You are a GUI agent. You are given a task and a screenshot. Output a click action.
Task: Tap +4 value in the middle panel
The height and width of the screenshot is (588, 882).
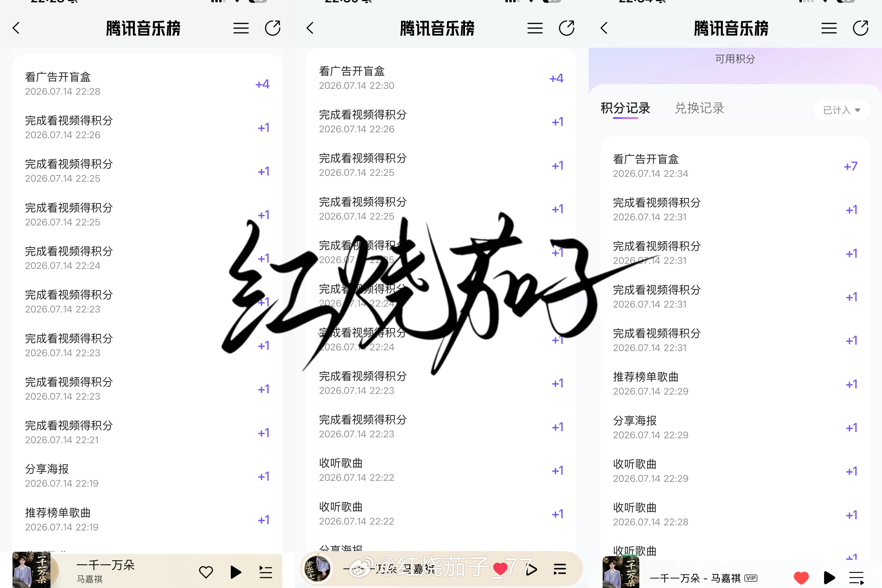tap(556, 78)
